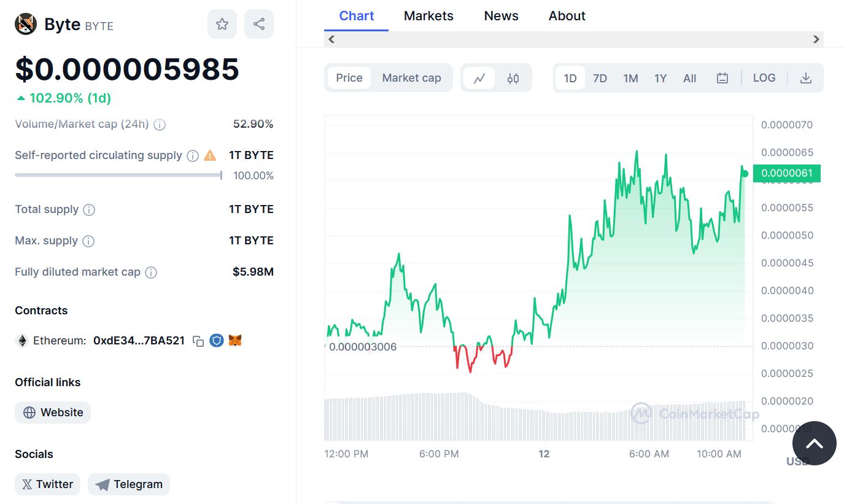Click the blue shield security icon
844x504 pixels.
tap(216, 340)
